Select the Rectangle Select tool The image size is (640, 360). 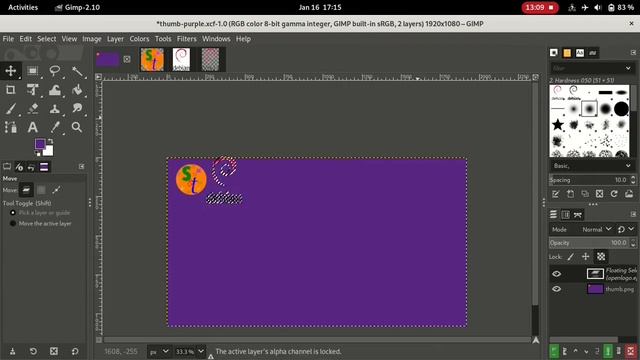click(x=33, y=71)
